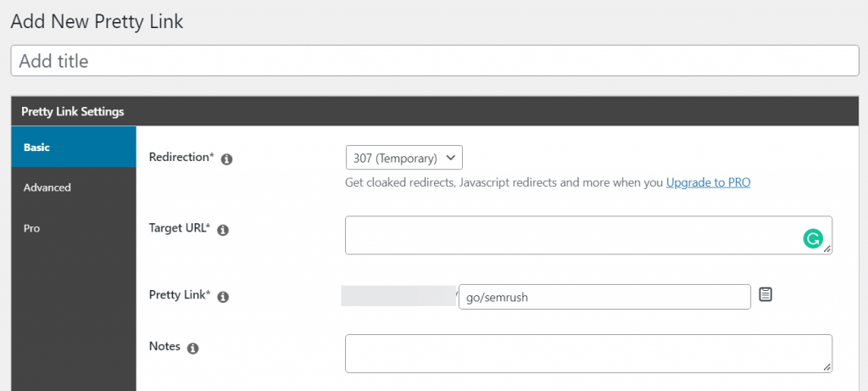The width and height of the screenshot is (868, 391).
Task: Click the info icon next to Target URL
Action: pyautogui.click(x=223, y=231)
